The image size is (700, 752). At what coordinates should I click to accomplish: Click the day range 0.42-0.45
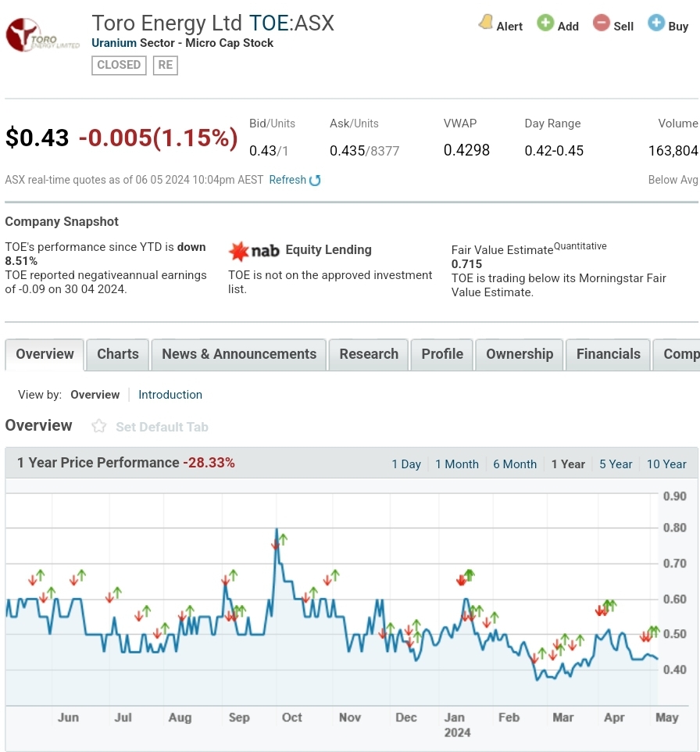554,151
